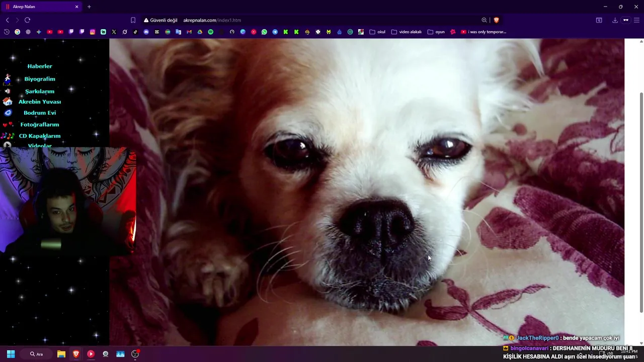This screenshot has width=644, height=362.
Task: Open the Fotoğraflarım sidebar link
Action: coord(40,124)
